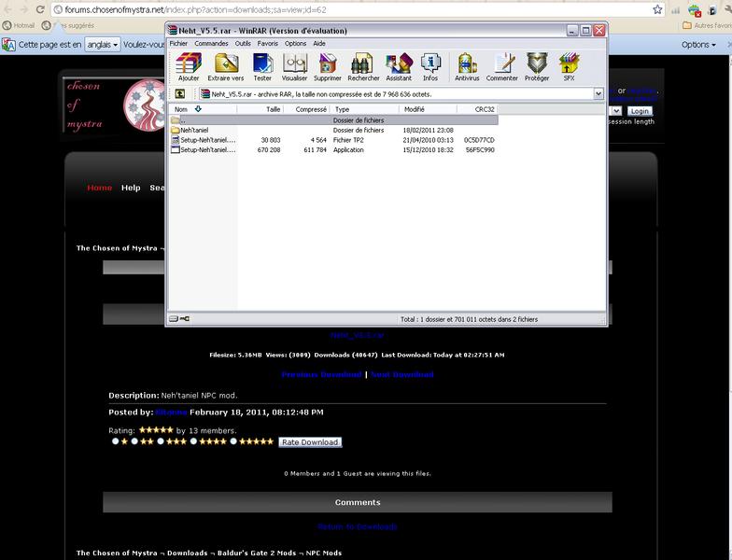Screen dimensions: 732x560
Task: Click the Neht_V5.5.rar download link
Action: pyautogui.click(x=357, y=335)
